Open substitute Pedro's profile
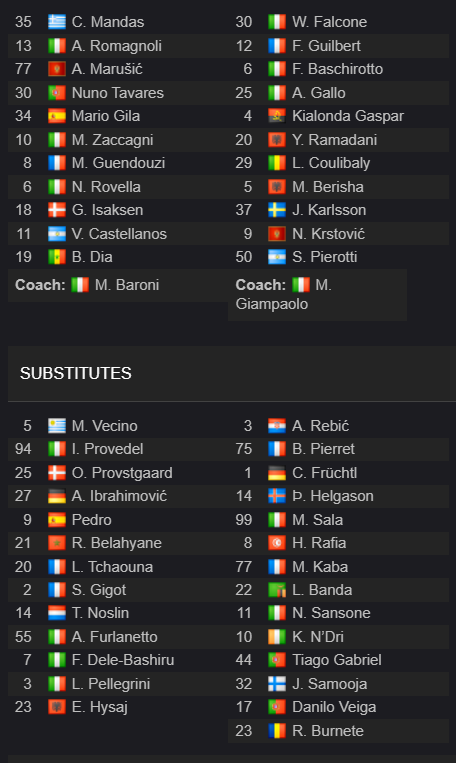This screenshot has height=763, width=456. pyautogui.click(x=91, y=520)
